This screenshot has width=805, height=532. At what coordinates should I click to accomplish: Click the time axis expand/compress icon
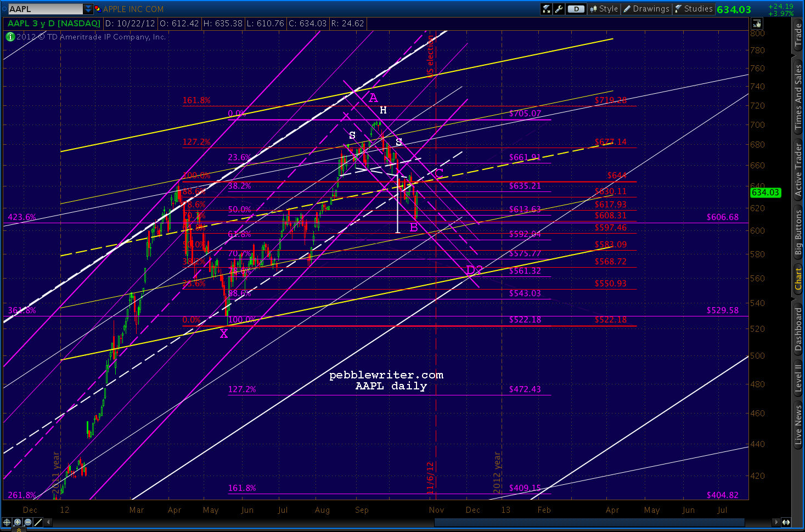click(x=786, y=522)
